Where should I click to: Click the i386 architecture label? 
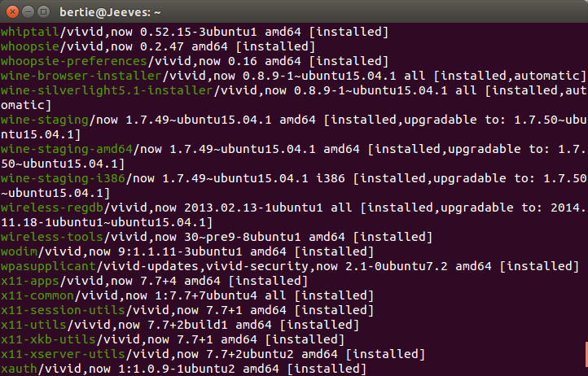[331, 178]
